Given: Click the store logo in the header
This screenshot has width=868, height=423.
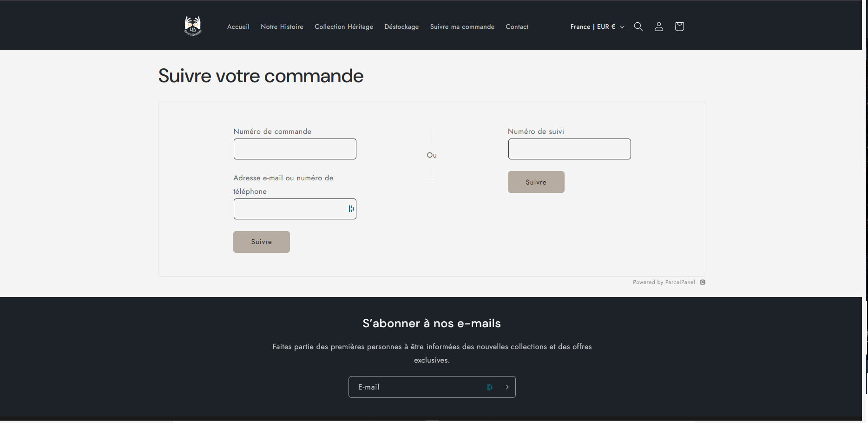Looking at the screenshot, I should [192, 26].
